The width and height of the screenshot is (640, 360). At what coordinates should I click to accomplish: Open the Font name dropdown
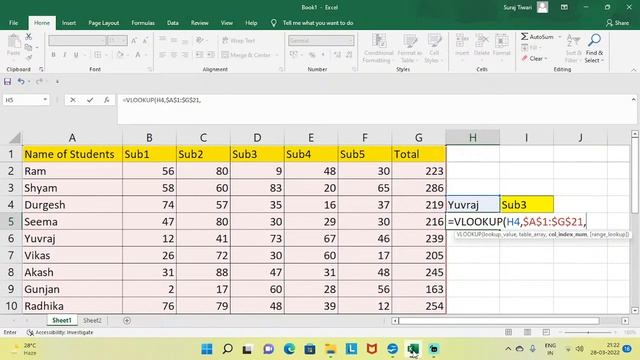click(103, 40)
